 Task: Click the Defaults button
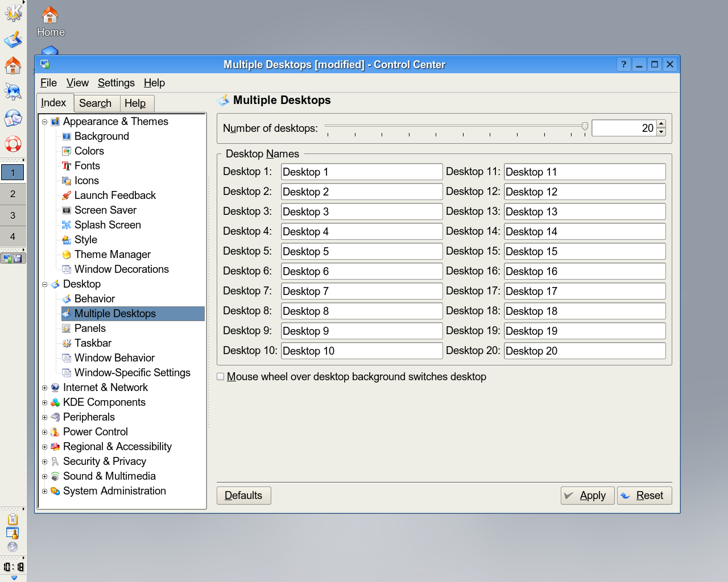pos(243,496)
